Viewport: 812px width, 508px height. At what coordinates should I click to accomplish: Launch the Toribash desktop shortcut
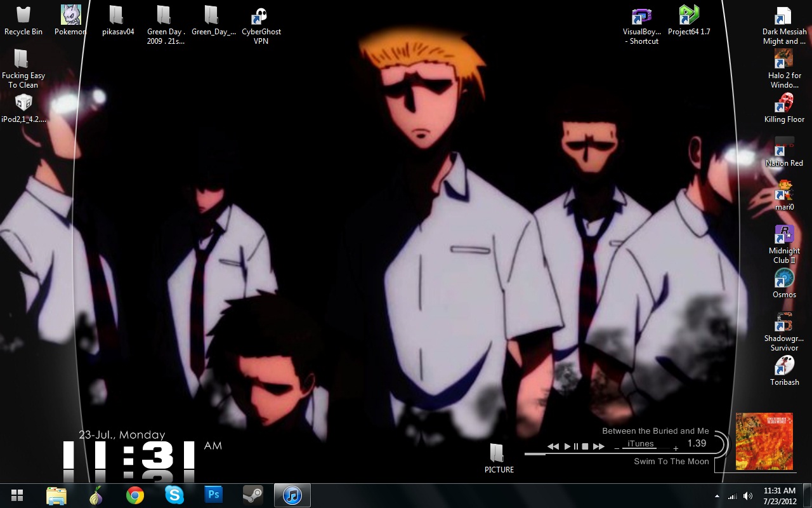[784, 366]
